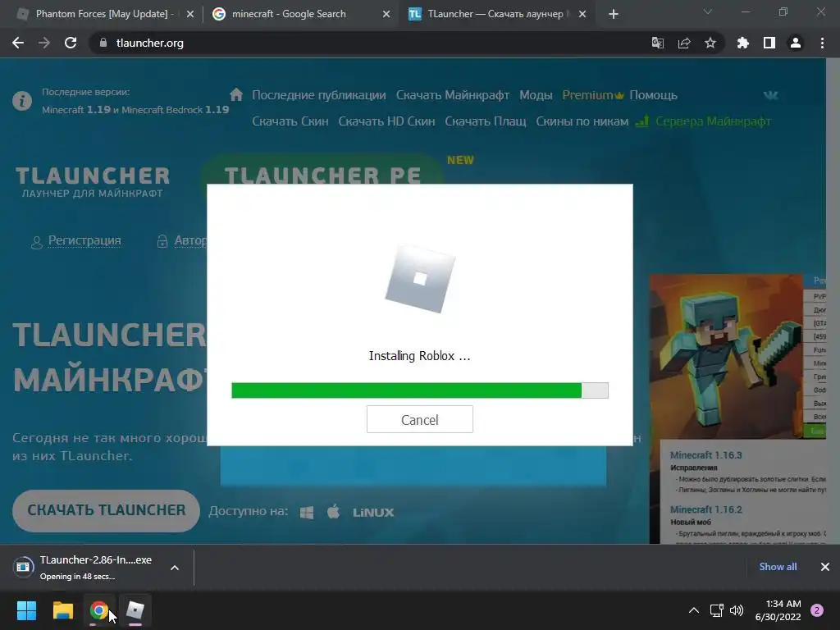
Task: Open the VK social icon
Action: 770,95
